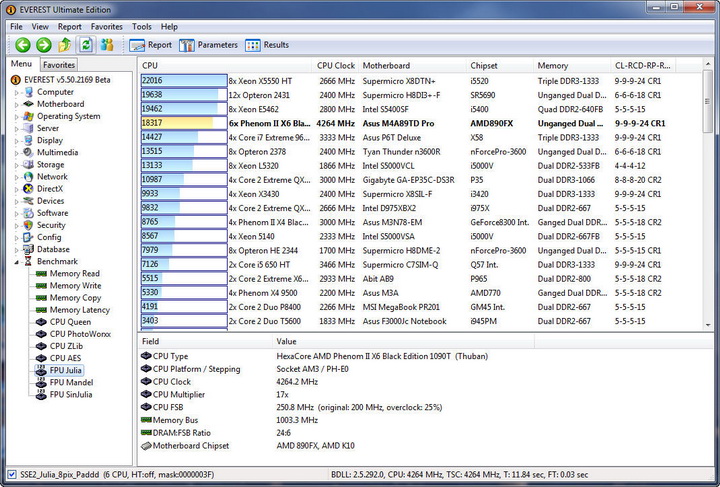Click the green Forward arrow icon

point(44,45)
